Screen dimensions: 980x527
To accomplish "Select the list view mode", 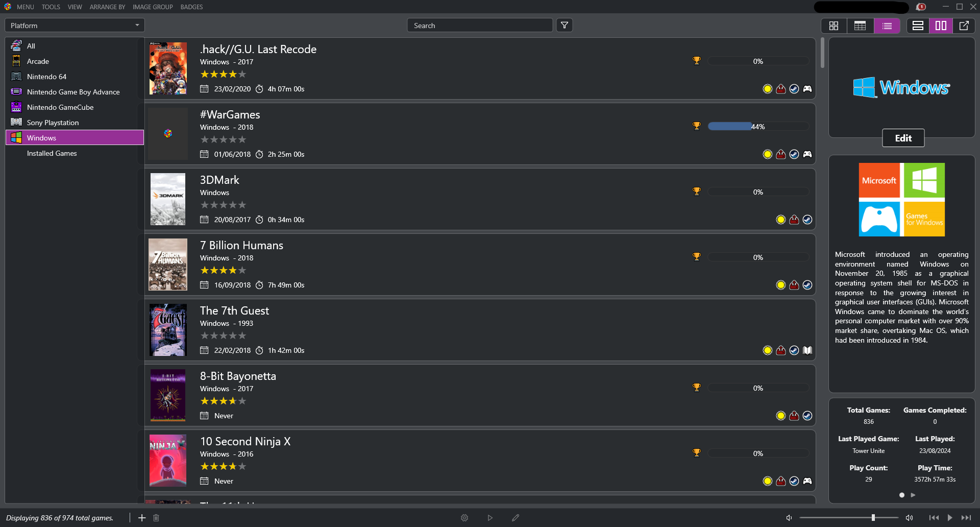I will [x=887, y=26].
